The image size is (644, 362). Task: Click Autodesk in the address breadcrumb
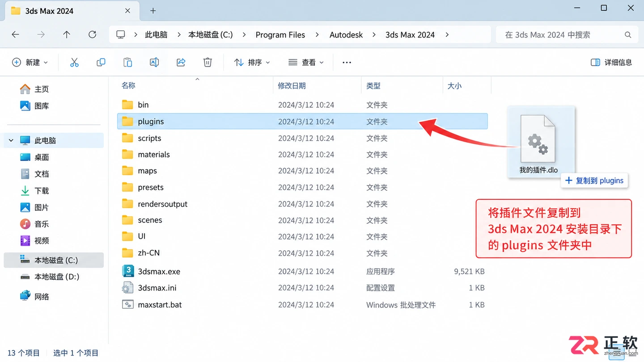coord(346,35)
